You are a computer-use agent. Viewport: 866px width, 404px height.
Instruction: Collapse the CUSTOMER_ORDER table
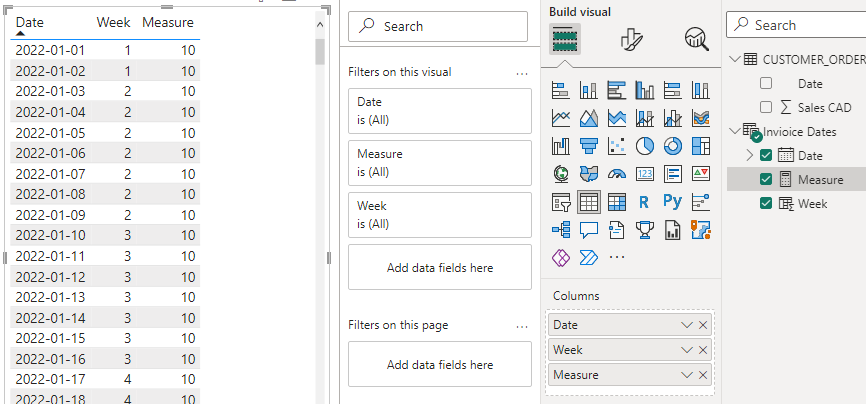(735, 59)
